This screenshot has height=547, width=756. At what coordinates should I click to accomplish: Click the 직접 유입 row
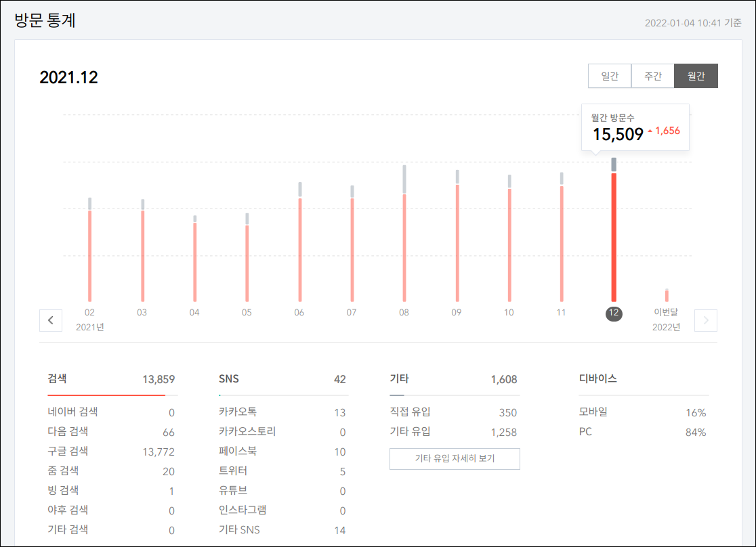coord(454,412)
